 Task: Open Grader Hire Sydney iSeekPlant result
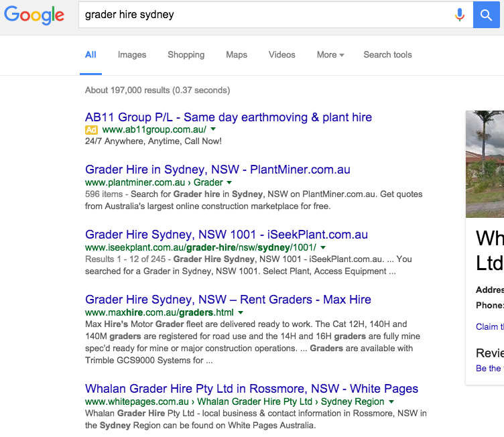[227, 235]
